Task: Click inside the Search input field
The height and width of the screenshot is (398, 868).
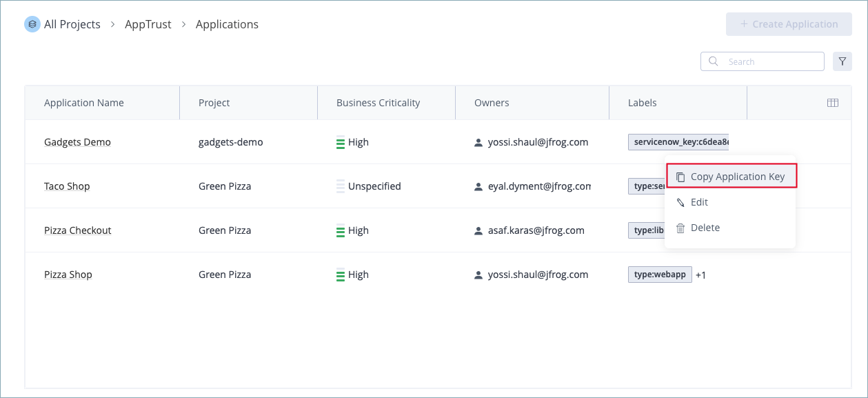Action: click(765, 61)
